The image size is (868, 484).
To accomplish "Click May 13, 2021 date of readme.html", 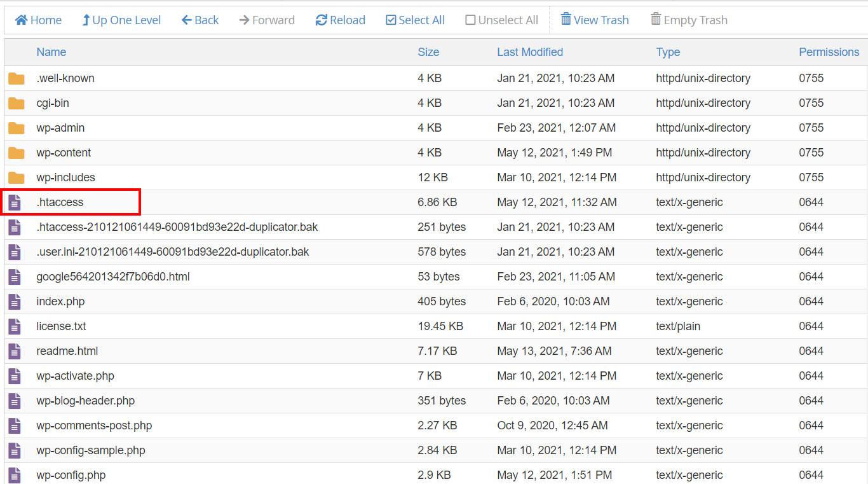I will 554,351.
